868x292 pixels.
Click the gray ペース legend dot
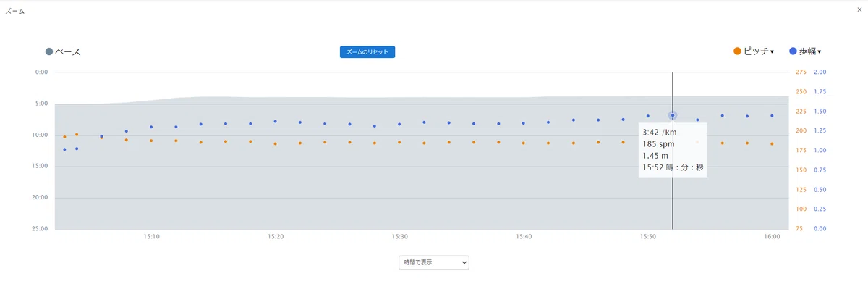[x=49, y=51]
